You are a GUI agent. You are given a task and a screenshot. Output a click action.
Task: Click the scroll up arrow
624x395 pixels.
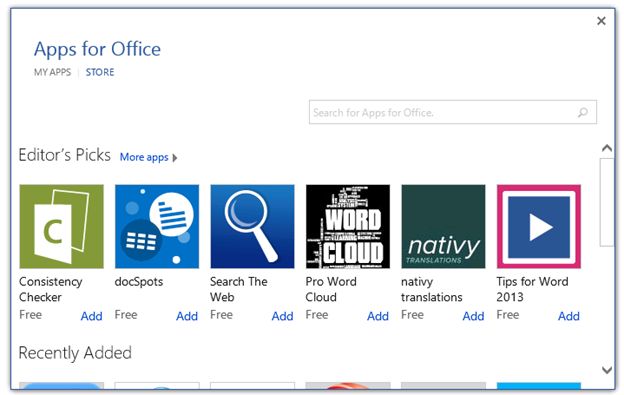click(x=607, y=148)
